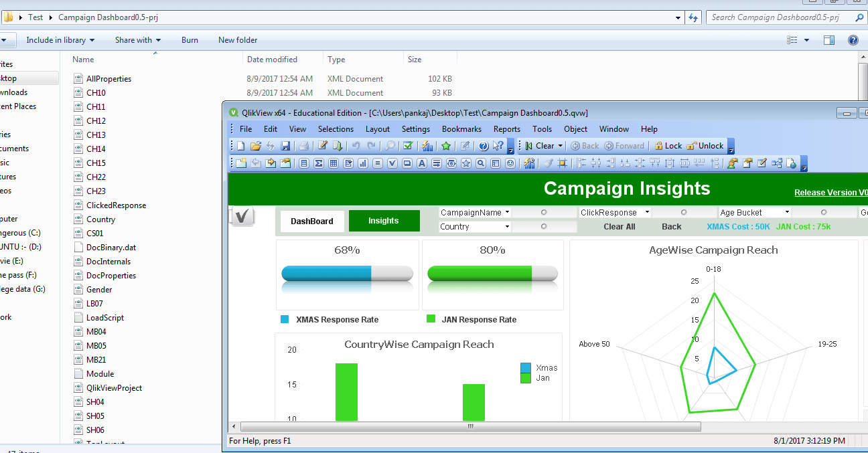
Task: Open the Quick Chart Wizard icon
Action: click(426, 145)
